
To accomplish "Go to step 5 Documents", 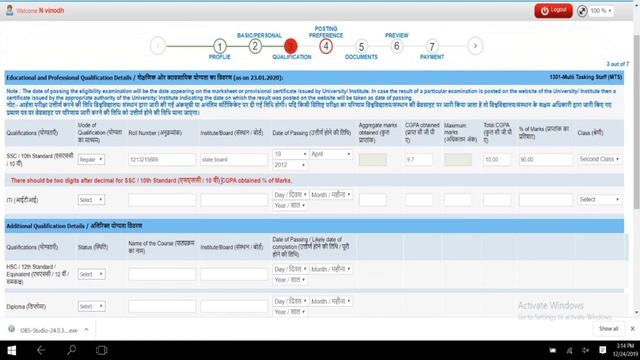I will coord(361,46).
